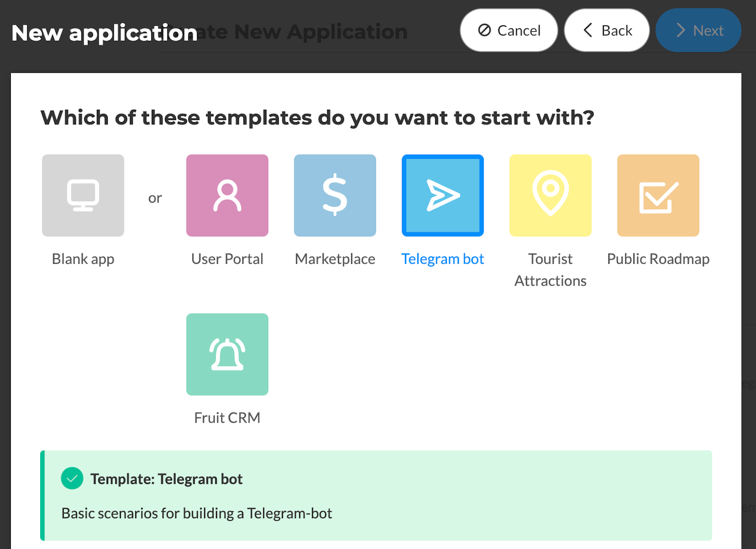Viewport: 756px width, 549px height.
Task: Proceed with the Next button
Action: [x=698, y=30]
